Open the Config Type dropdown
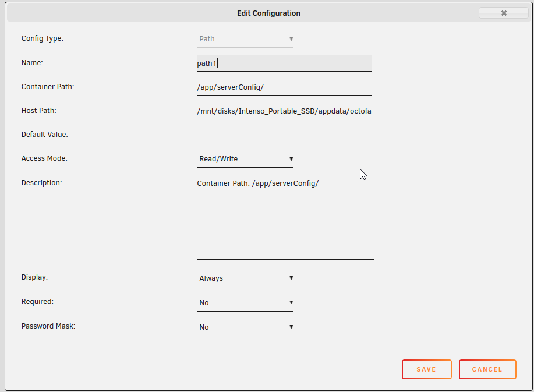 pos(245,39)
